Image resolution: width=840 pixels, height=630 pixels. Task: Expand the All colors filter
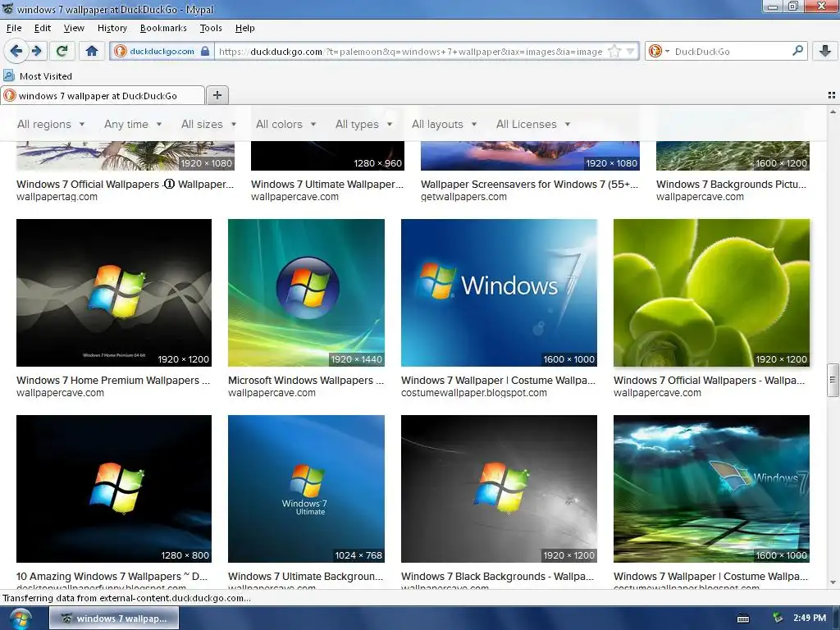(285, 125)
